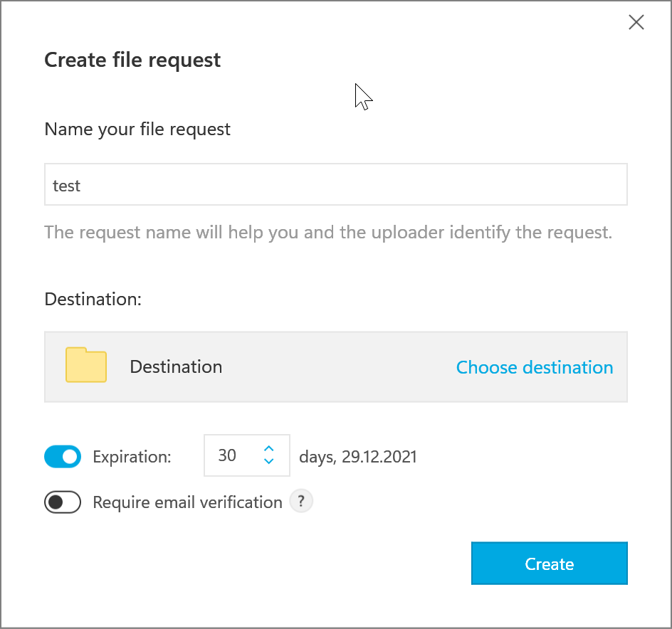The height and width of the screenshot is (629, 672).
Task: Disable the Expiration toggle
Action: click(63, 456)
